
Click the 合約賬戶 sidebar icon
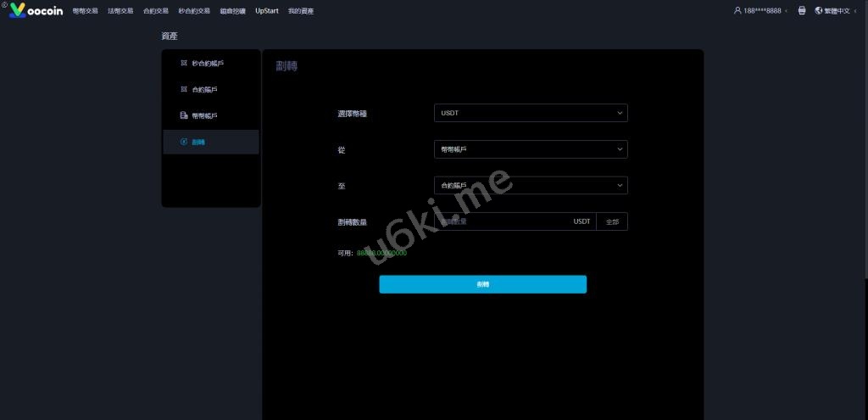coord(184,89)
